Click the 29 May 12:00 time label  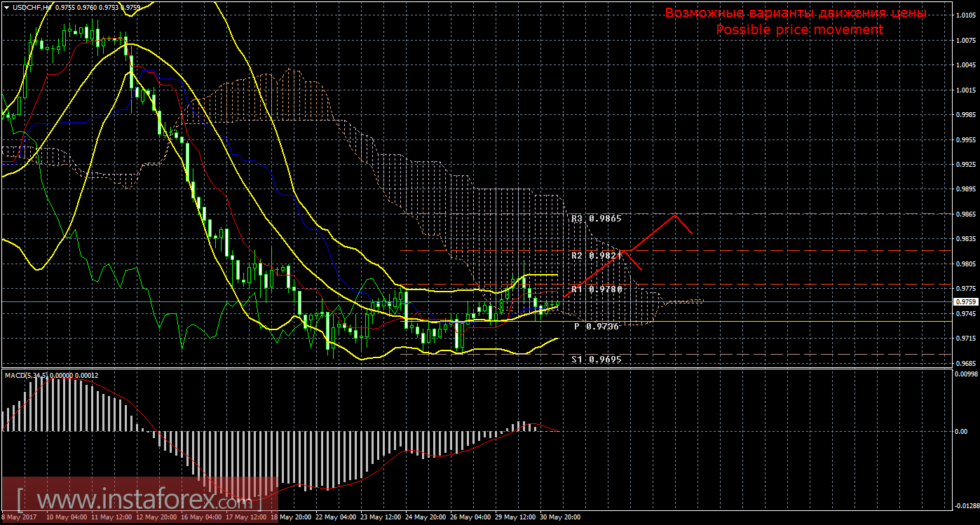[515, 518]
